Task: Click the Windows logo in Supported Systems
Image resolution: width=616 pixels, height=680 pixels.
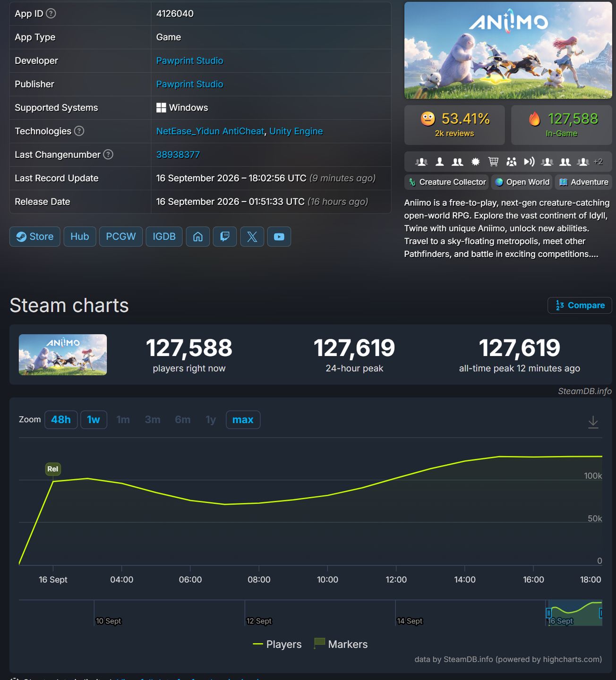Action: pos(161,108)
